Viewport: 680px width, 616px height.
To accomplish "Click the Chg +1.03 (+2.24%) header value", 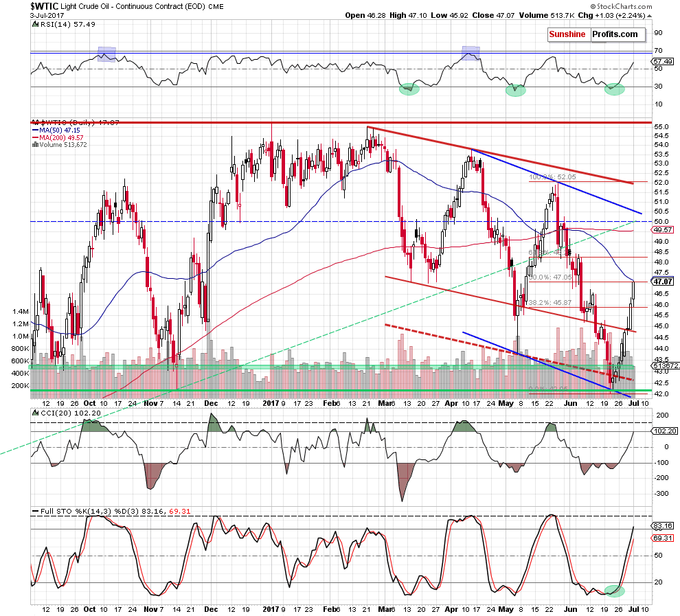I will pyautogui.click(x=611, y=15).
